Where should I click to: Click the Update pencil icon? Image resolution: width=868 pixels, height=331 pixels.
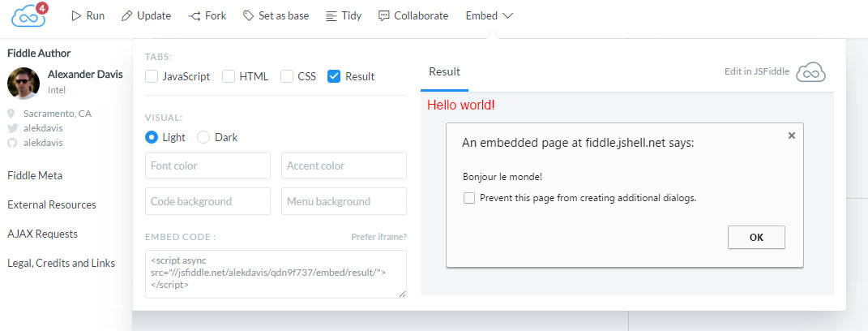click(x=126, y=16)
